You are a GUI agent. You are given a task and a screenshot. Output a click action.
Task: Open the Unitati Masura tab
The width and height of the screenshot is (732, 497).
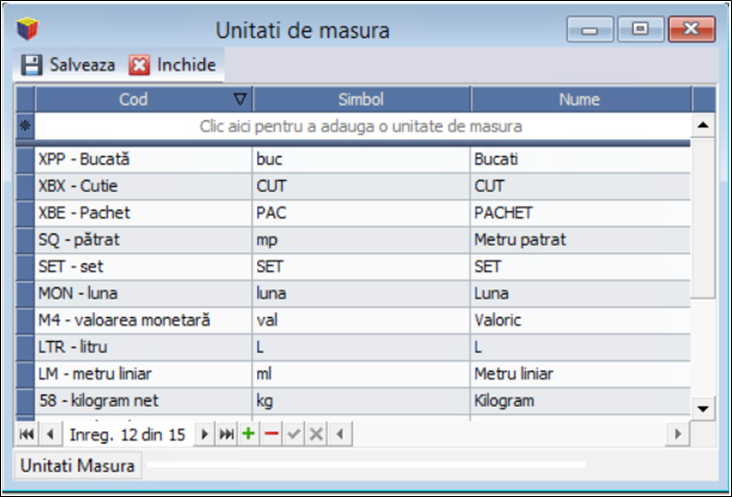click(x=78, y=465)
